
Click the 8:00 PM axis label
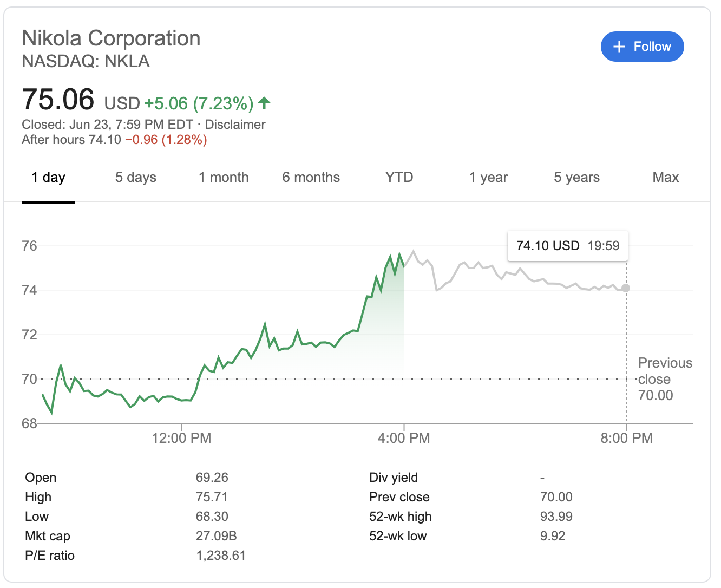(x=626, y=438)
